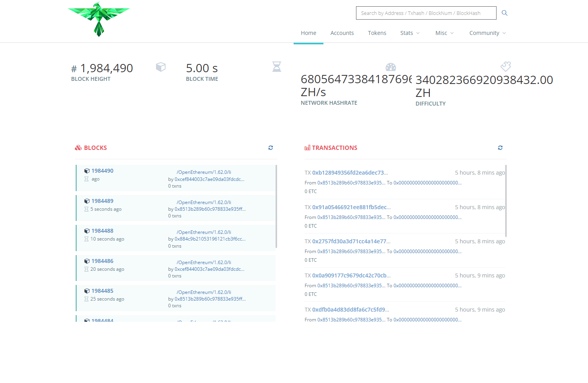Open block 1984490 details

click(102, 171)
